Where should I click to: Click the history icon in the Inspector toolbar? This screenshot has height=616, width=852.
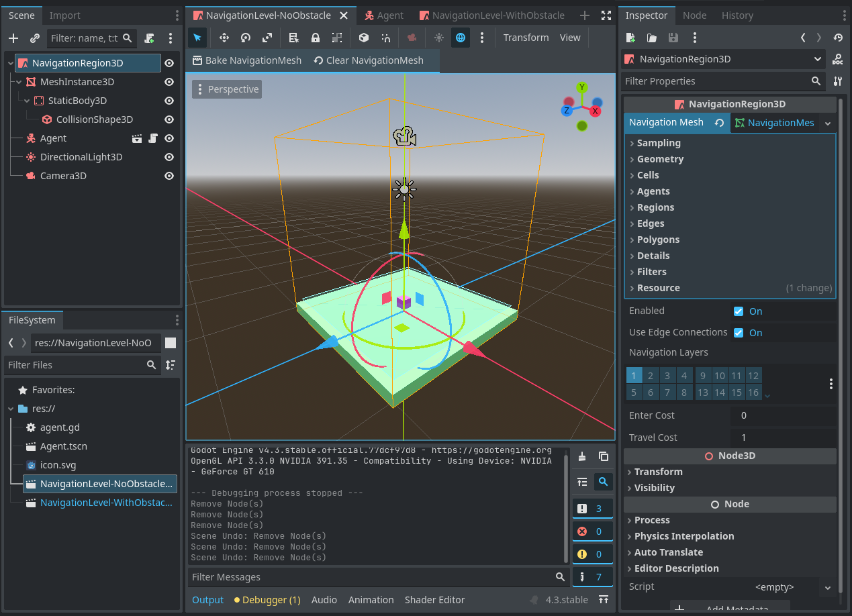point(838,38)
